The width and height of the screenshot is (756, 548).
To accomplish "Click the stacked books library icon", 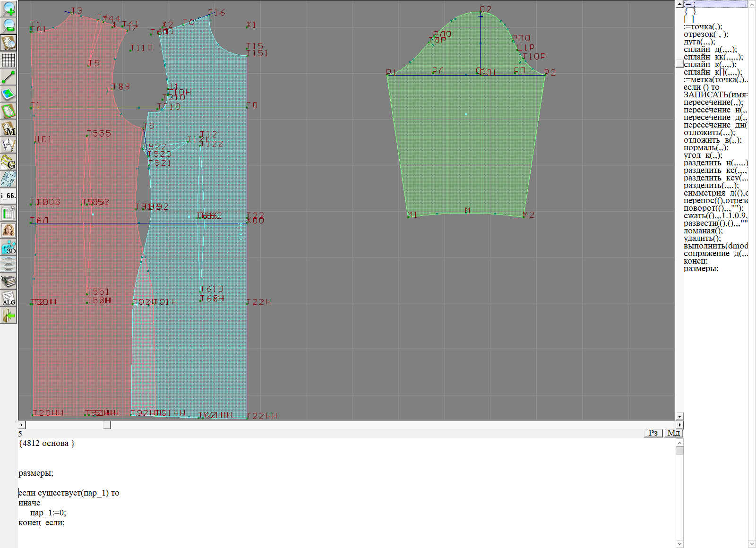I will tap(9, 282).
